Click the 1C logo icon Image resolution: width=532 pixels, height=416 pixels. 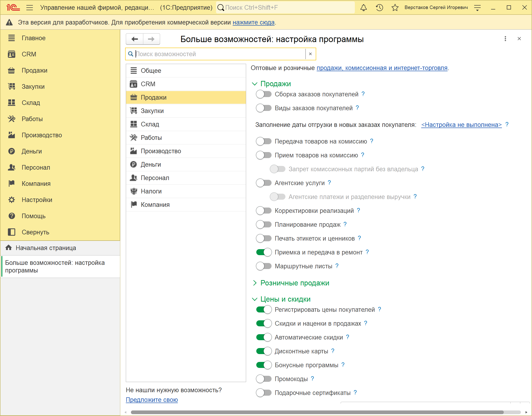click(x=13, y=8)
